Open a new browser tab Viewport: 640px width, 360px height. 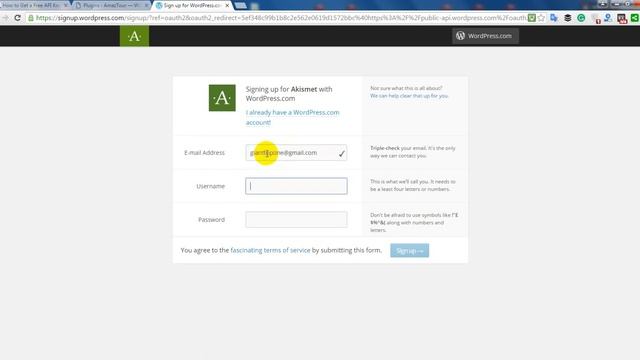(241, 6)
